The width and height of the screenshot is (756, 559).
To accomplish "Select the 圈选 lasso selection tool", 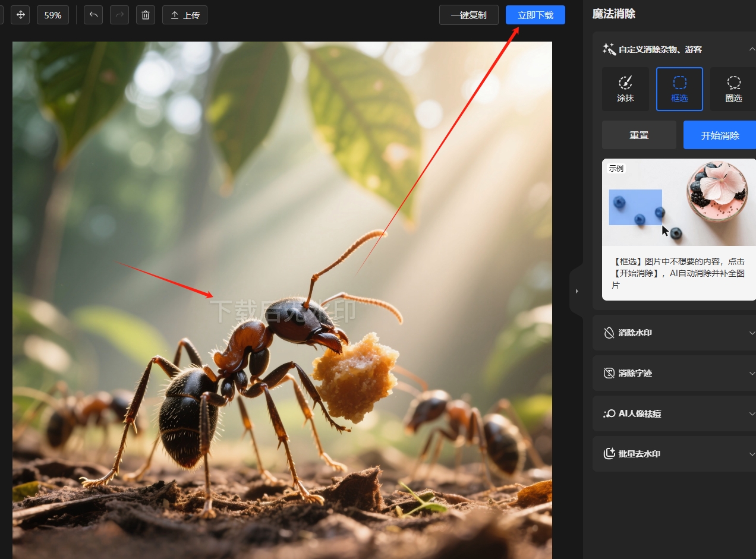I will point(733,89).
